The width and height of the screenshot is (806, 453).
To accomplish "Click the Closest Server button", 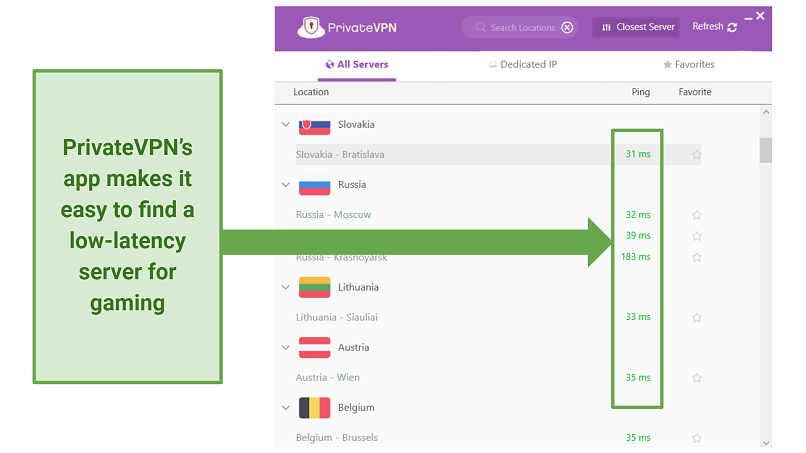I will pos(636,27).
